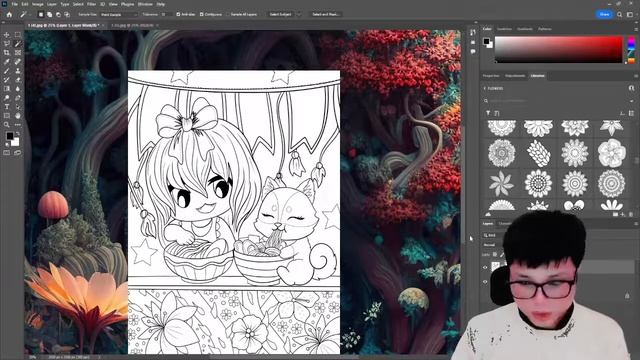This screenshot has height=360, width=640.
Task: Open the arrow dropdown next to Select Subject
Action: (x=299, y=14)
